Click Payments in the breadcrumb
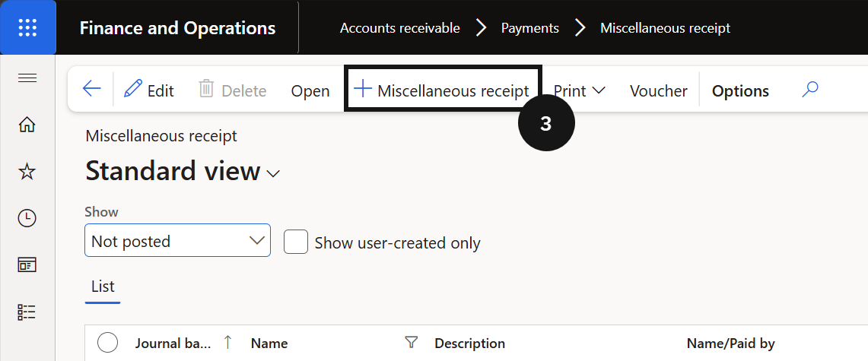Image resolution: width=868 pixels, height=361 pixels. coord(529,27)
